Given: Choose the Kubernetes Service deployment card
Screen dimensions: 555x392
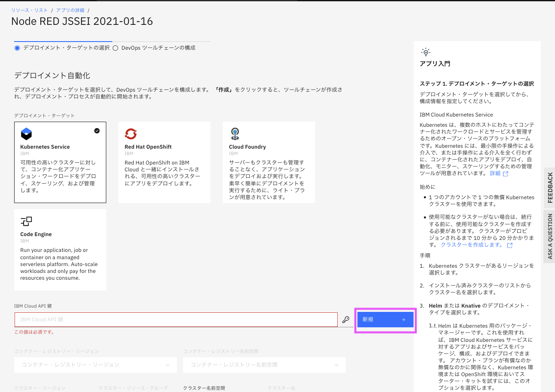Looking at the screenshot, I should pyautogui.click(x=60, y=162).
